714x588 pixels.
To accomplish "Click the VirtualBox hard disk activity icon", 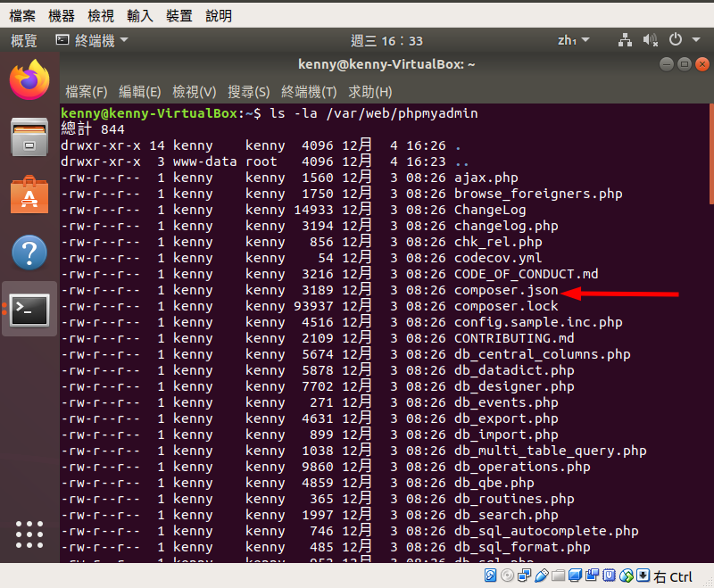I will tap(490, 576).
